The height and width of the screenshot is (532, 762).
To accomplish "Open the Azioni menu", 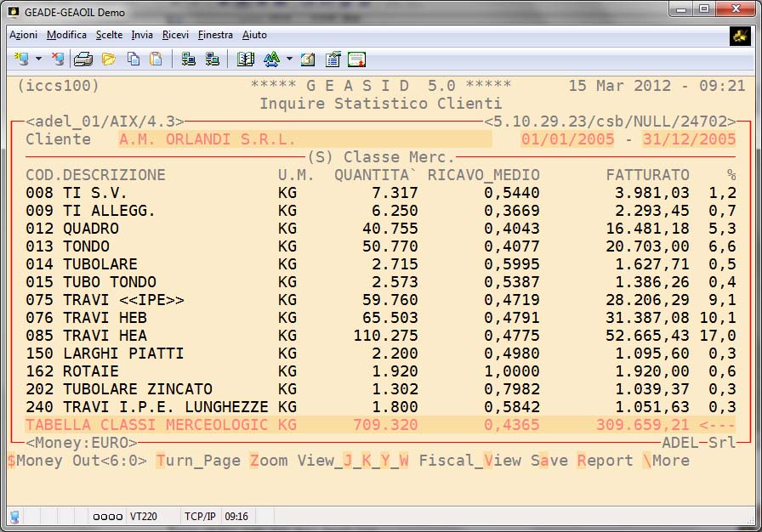I will click(x=23, y=35).
